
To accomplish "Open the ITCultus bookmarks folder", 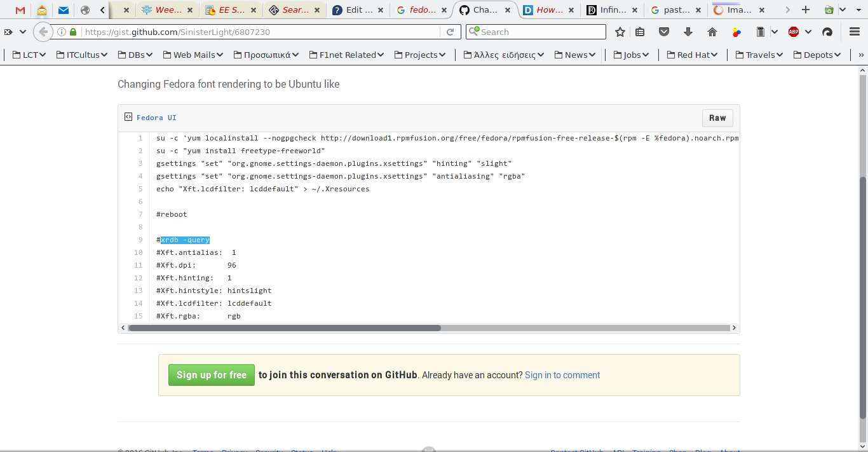I will coord(82,55).
